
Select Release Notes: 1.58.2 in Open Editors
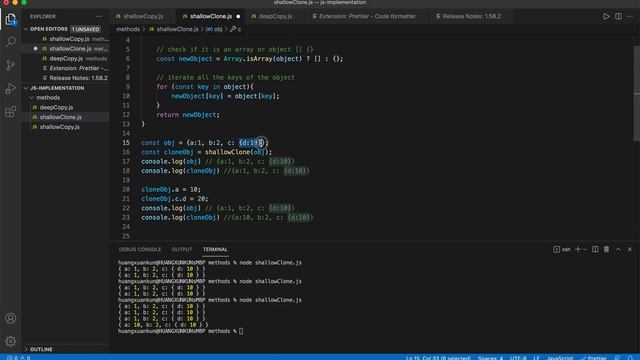click(x=65, y=78)
